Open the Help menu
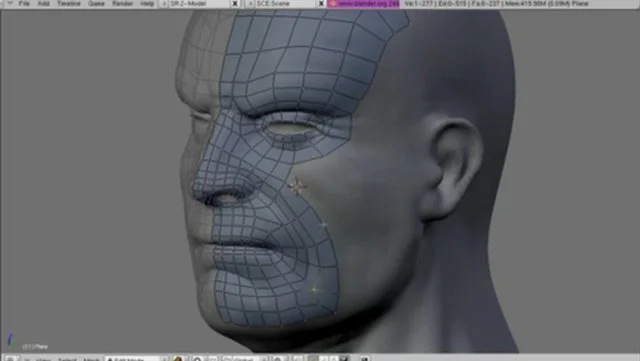This screenshot has width=640, height=361. tap(147, 3)
